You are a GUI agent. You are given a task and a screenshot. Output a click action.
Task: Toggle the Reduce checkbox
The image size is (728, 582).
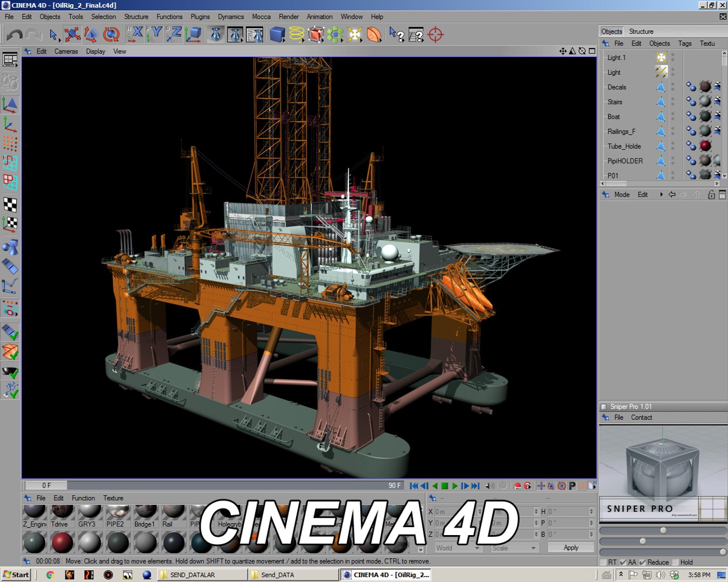(x=642, y=562)
